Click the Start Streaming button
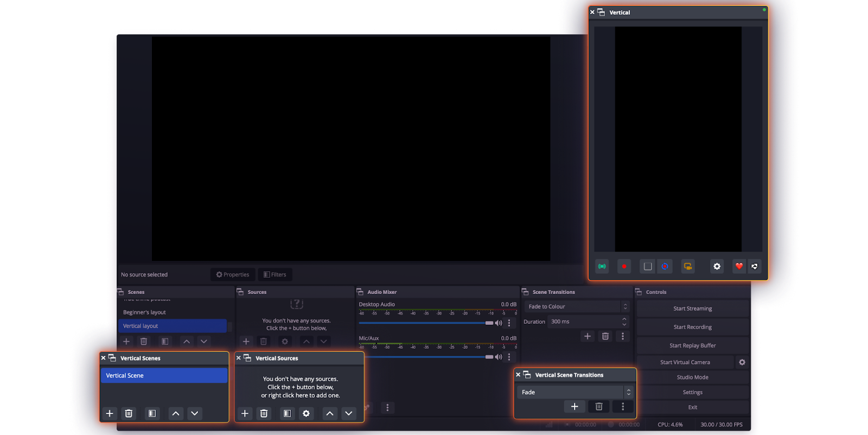 693,309
